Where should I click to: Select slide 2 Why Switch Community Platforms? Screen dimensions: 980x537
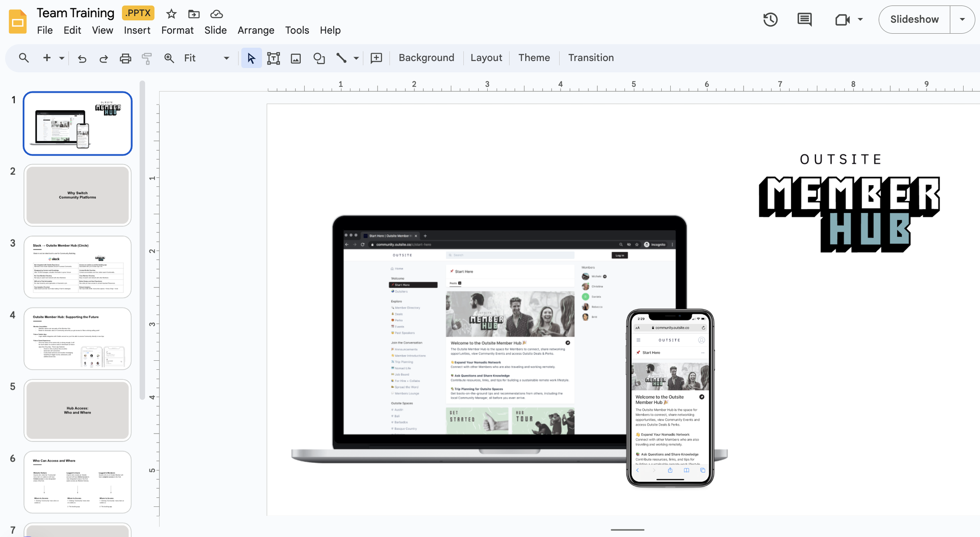click(78, 195)
